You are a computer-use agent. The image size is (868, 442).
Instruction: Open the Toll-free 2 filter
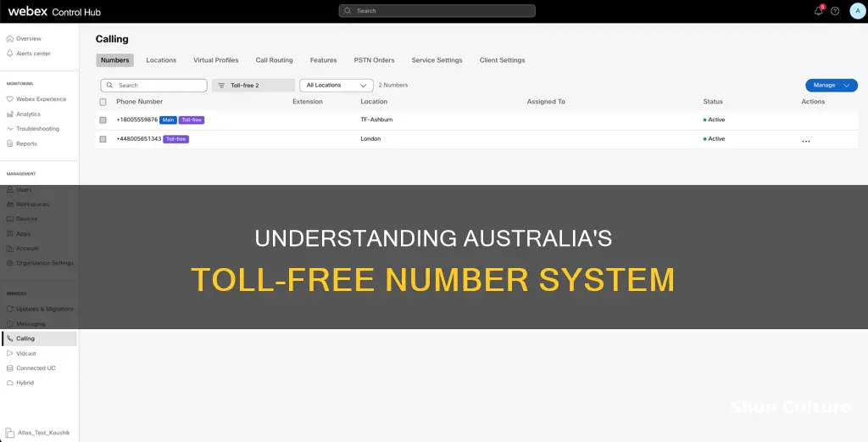(x=253, y=86)
